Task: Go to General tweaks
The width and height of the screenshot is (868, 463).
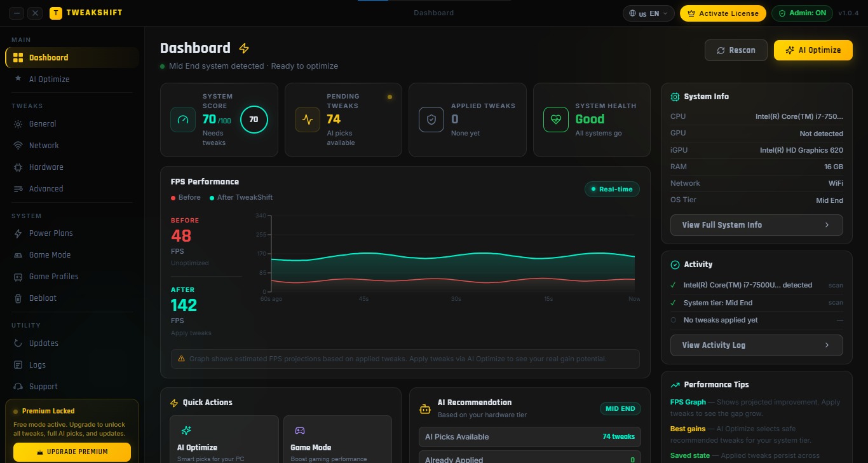Action: pyautogui.click(x=72, y=124)
